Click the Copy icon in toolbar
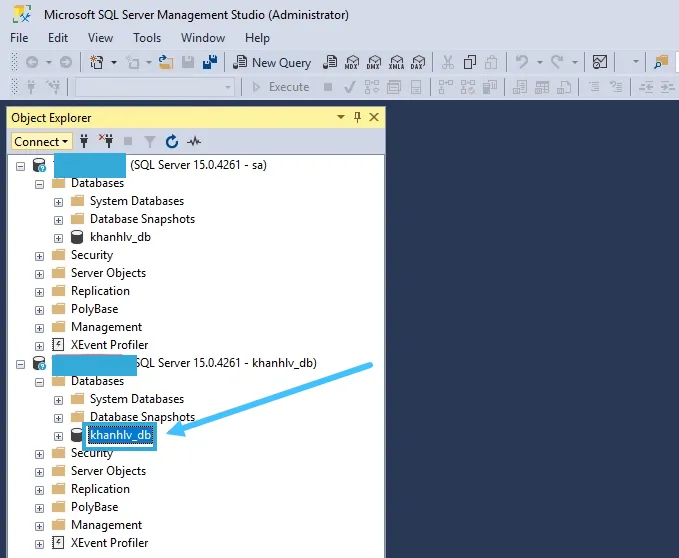The width and height of the screenshot is (679, 558). [470, 63]
